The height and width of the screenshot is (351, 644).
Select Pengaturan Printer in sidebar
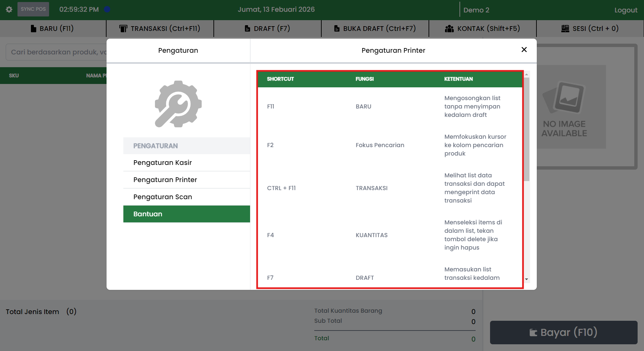click(165, 180)
